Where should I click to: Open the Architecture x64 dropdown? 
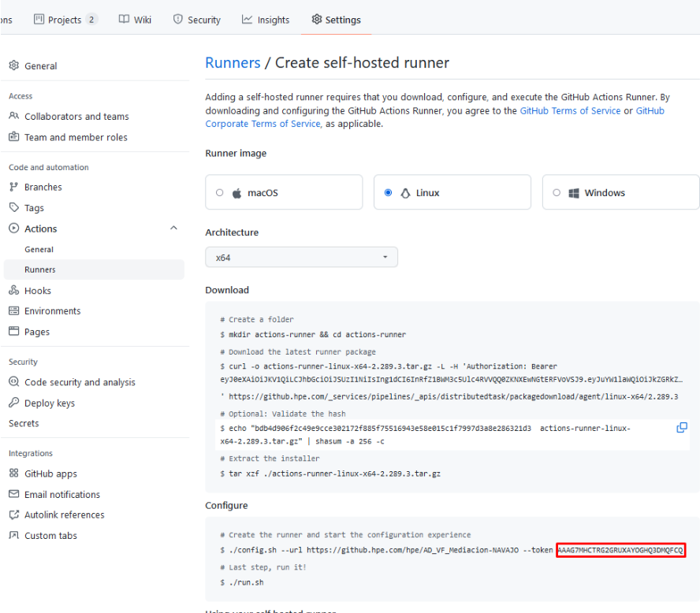click(x=301, y=257)
